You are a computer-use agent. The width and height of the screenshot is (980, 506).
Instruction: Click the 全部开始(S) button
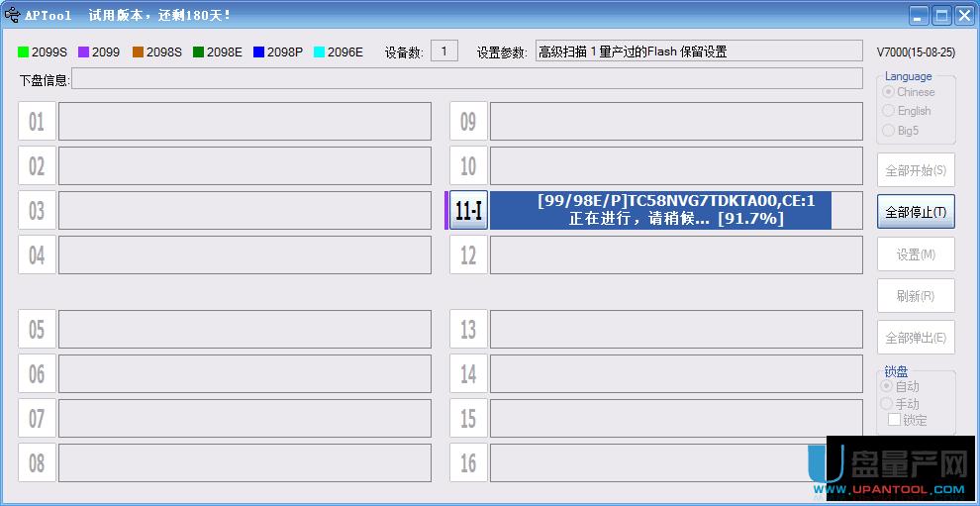[x=916, y=170]
